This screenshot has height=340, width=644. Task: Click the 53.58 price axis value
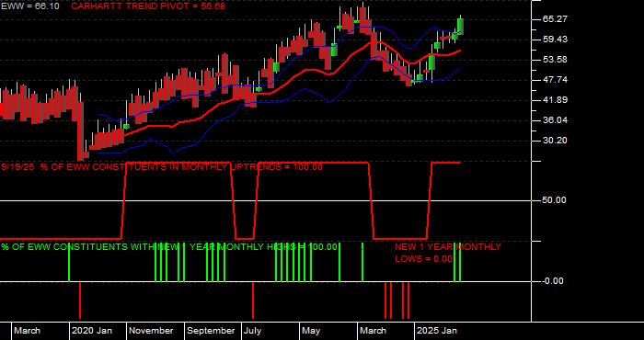(555, 60)
